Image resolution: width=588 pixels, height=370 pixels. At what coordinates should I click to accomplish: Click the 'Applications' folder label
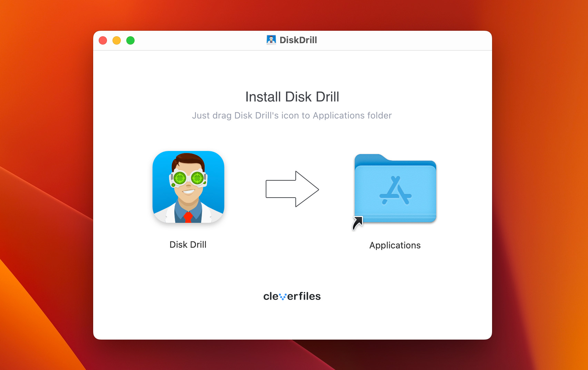coord(395,245)
